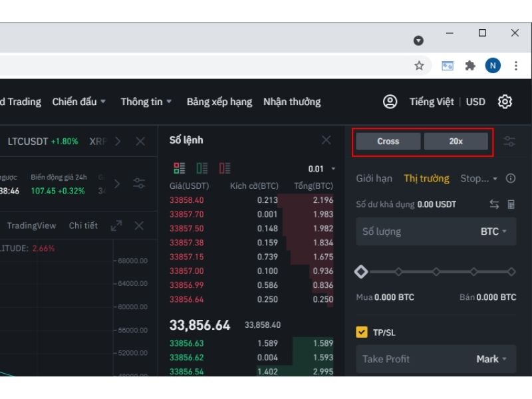Select buy order price 33856.62

(187, 357)
